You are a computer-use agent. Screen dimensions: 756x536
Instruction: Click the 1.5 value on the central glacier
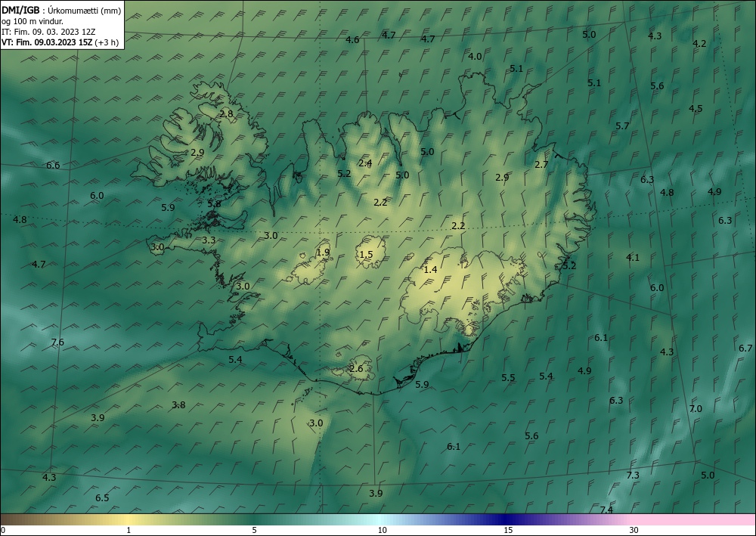[x=367, y=255]
